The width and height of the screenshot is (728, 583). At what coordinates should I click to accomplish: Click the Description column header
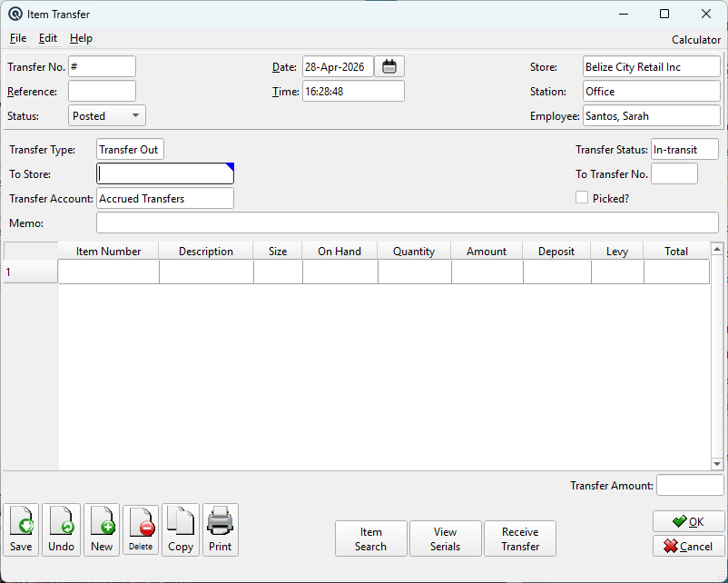(x=206, y=252)
